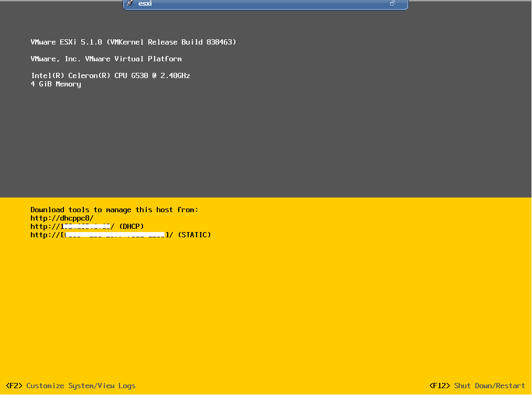Click the Intel Celeron CPU G530 line
The height and width of the screenshot is (395, 532).
click(110, 75)
